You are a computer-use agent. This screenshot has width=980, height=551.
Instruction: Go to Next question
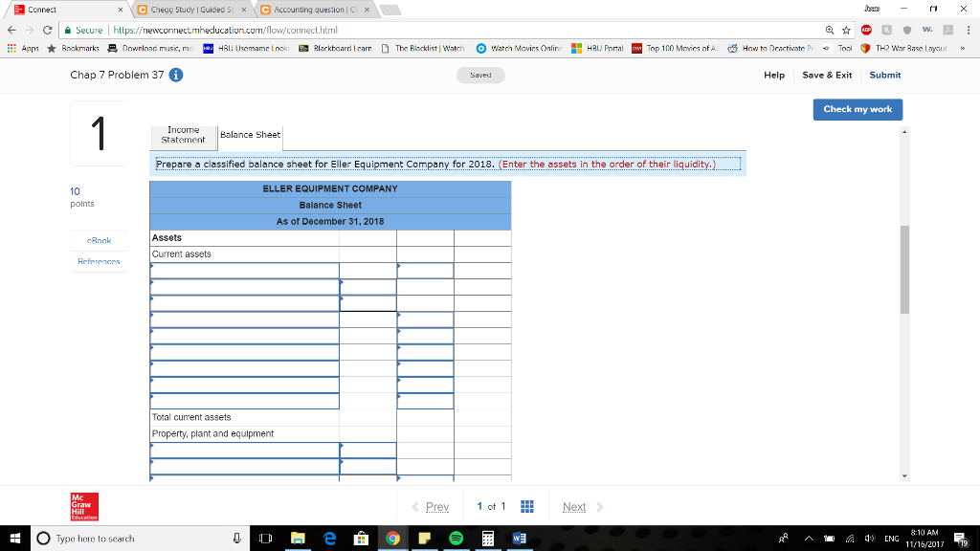(x=582, y=507)
